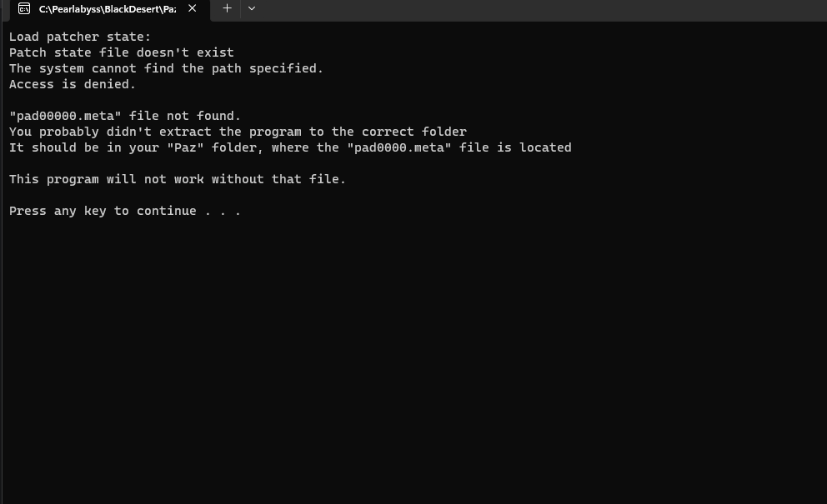Image resolution: width=827 pixels, height=504 pixels.
Task: Click blank terminal area below the output
Action: (x=417, y=358)
